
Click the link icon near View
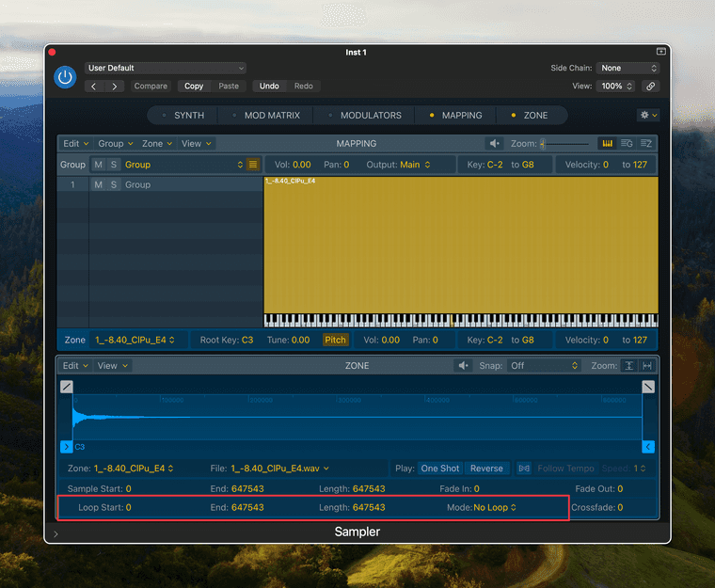pos(651,87)
